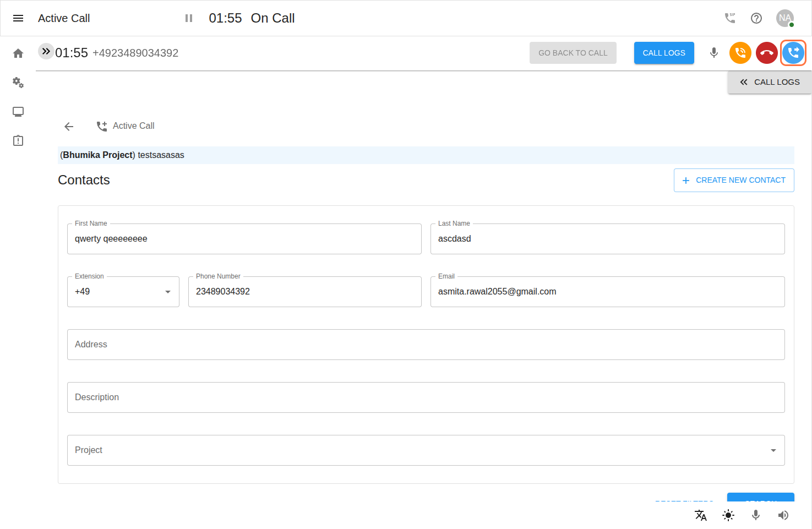Viewport: 812px width, 529px height.
Task: Pause the call using the pause icon
Action: pyautogui.click(x=189, y=18)
